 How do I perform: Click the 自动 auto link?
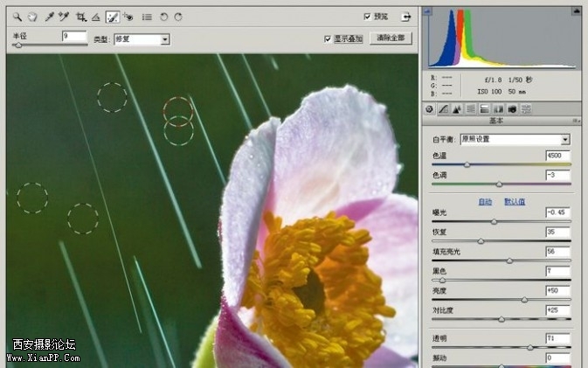(x=484, y=201)
